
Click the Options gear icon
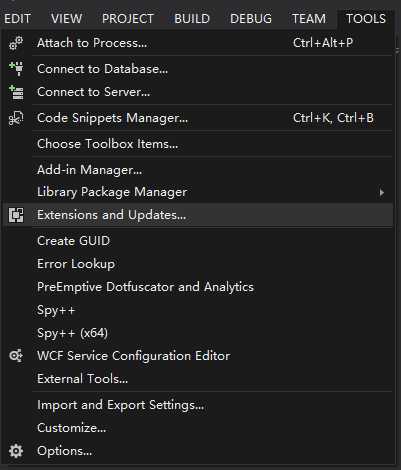(x=16, y=451)
